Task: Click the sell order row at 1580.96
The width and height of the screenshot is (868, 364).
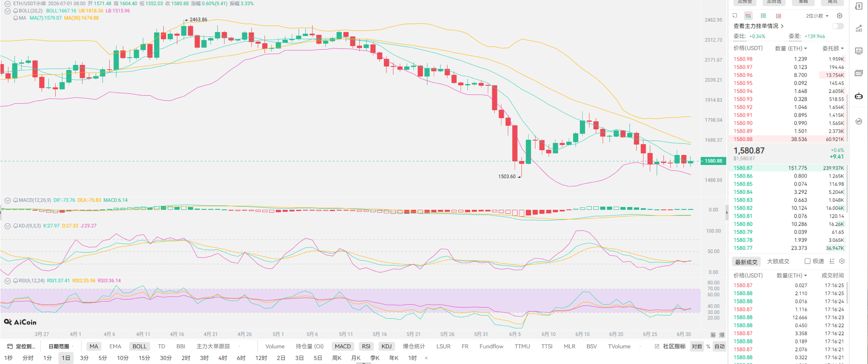Action: [x=788, y=75]
